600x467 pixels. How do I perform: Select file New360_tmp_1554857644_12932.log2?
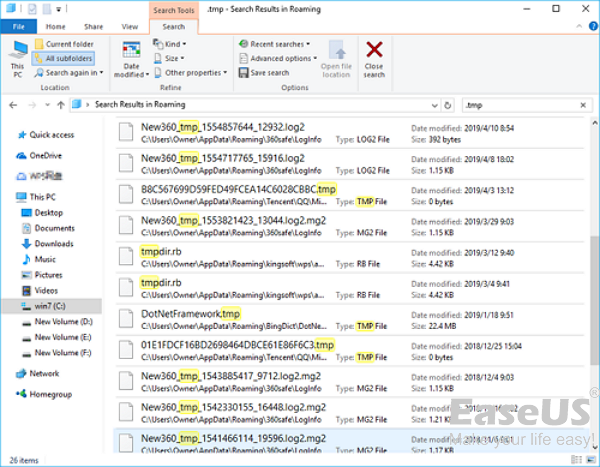pyautogui.click(x=350, y=133)
